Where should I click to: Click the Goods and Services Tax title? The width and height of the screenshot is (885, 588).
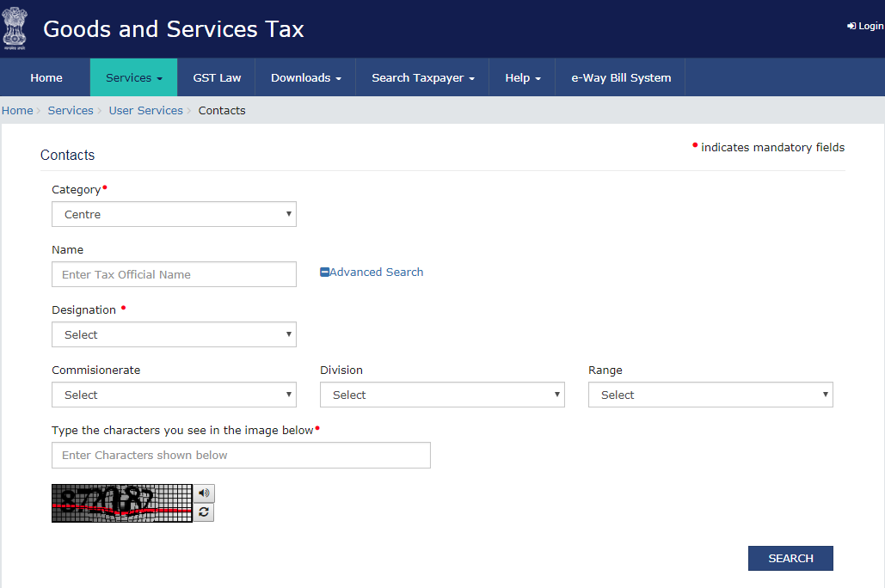pyautogui.click(x=173, y=28)
